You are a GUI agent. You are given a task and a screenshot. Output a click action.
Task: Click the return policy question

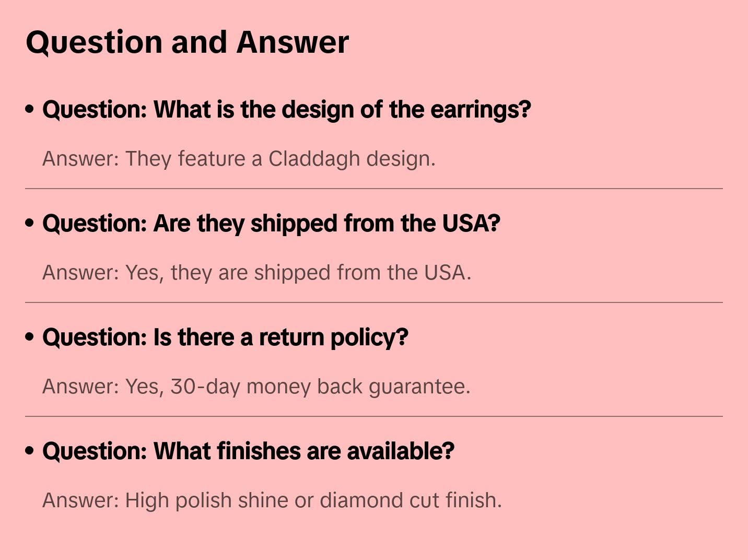pos(225,337)
